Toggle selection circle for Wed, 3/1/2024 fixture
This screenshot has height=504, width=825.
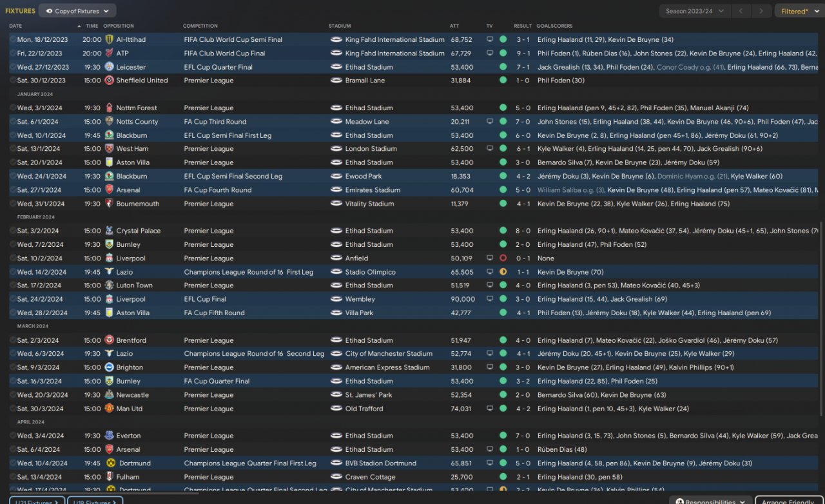(x=13, y=108)
